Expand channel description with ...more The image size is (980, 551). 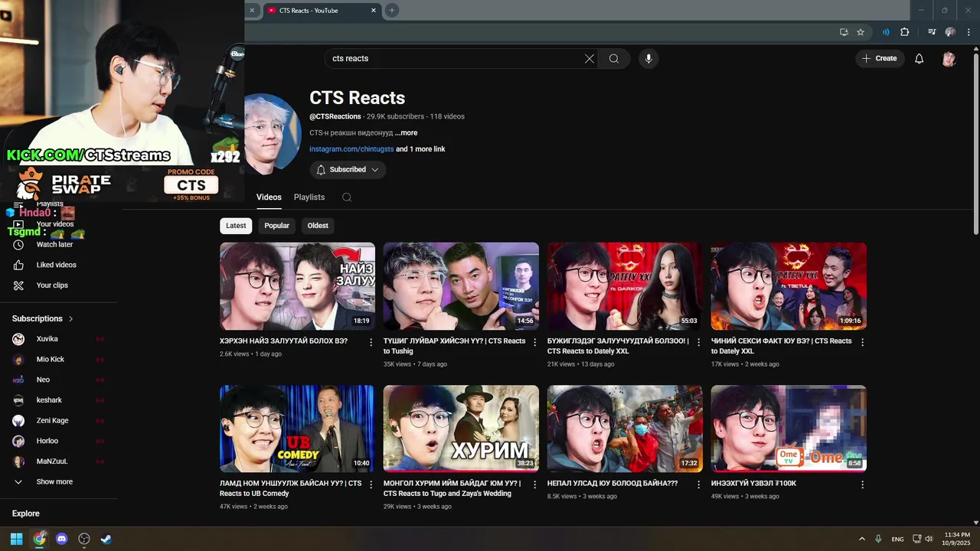click(x=407, y=133)
